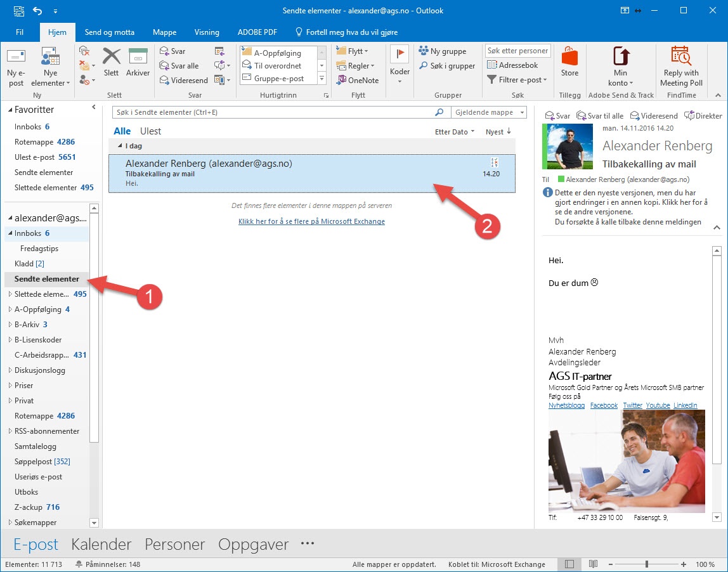Click the Nyhetsblogg link in signature
The image size is (728, 572).
(x=566, y=405)
